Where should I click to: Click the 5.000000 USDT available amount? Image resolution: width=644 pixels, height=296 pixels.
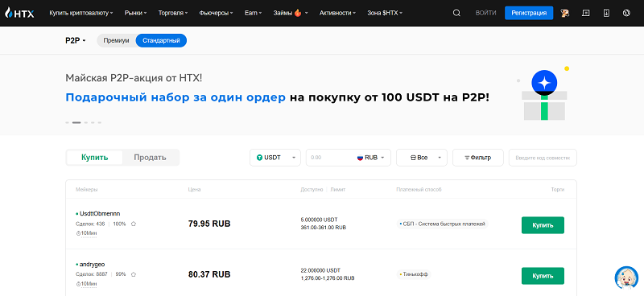tap(319, 220)
